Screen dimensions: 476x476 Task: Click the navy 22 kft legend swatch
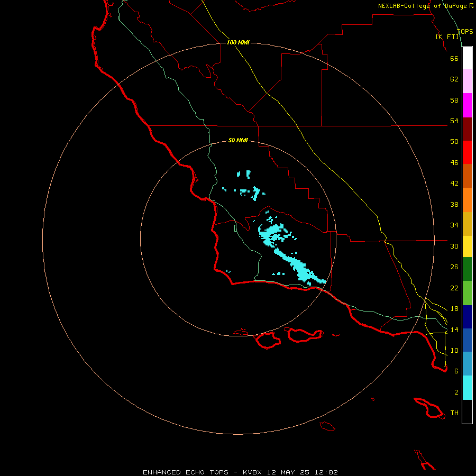click(x=467, y=317)
